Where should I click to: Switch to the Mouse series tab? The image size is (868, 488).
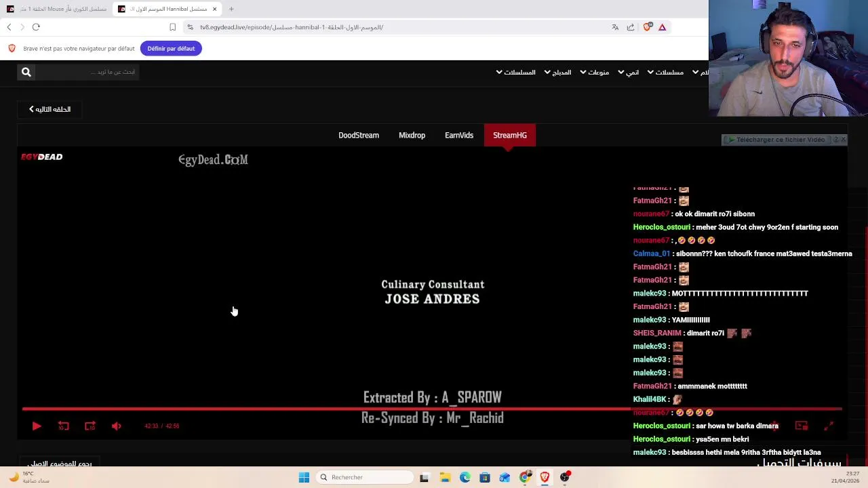[57, 9]
